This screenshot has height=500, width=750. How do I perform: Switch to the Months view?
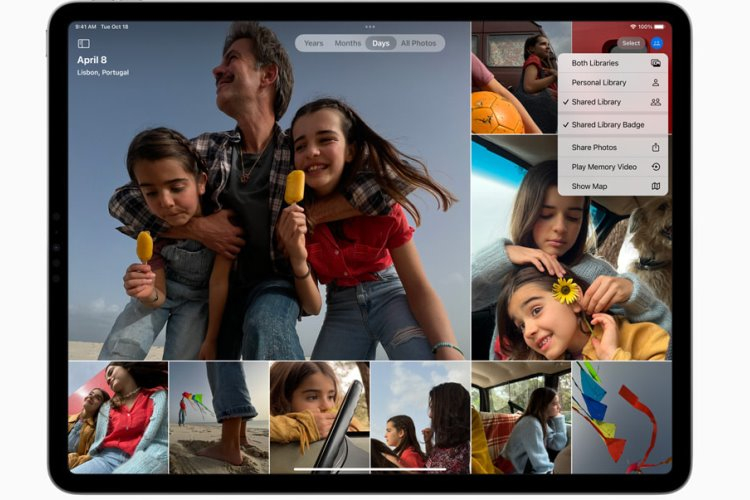(x=347, y=44)
